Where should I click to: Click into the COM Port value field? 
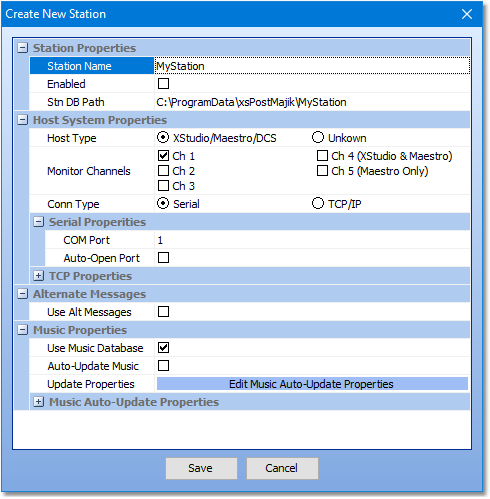[312, 240]
